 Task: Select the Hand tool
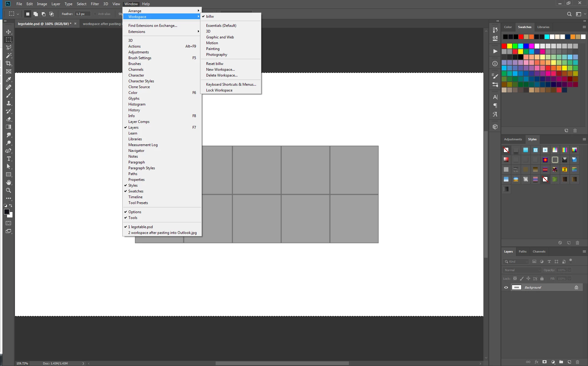[9, 182]
